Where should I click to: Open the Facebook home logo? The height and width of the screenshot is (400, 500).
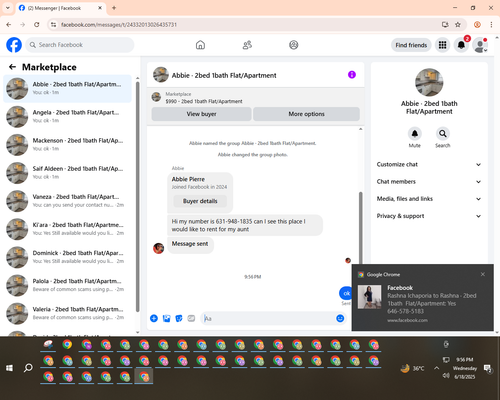(14, 45)
